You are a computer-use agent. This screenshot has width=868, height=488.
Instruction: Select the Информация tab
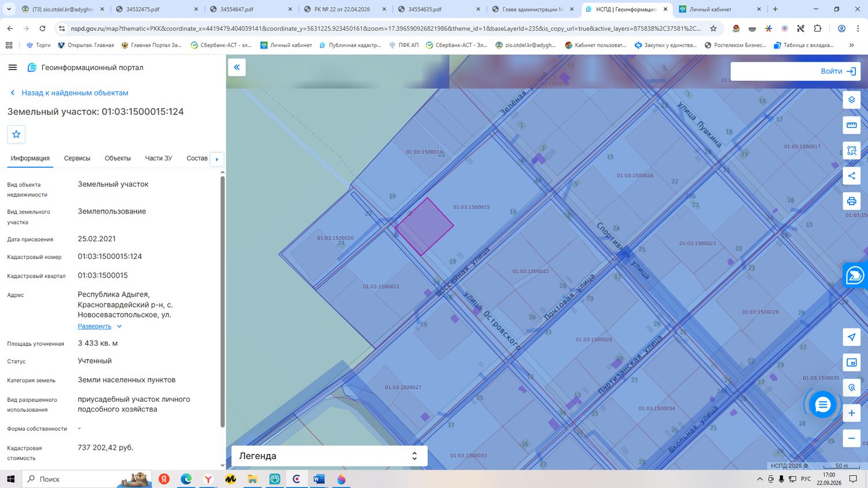(30, 158)
